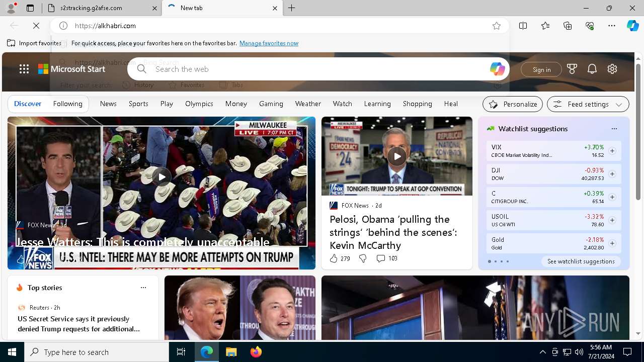Open the Microsoft apps launcher grid
The height and width of the screenshot is (362, 644).
pos(24,69)
